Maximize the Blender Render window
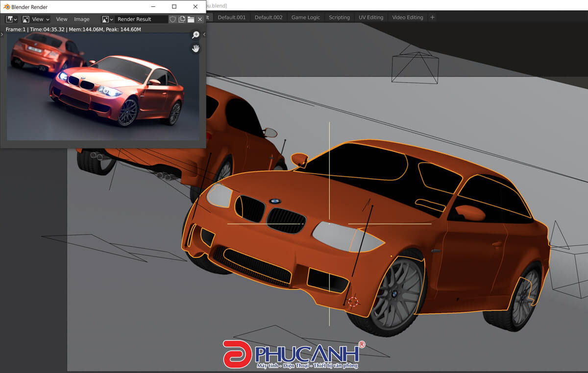 click(x=174, y=7)
